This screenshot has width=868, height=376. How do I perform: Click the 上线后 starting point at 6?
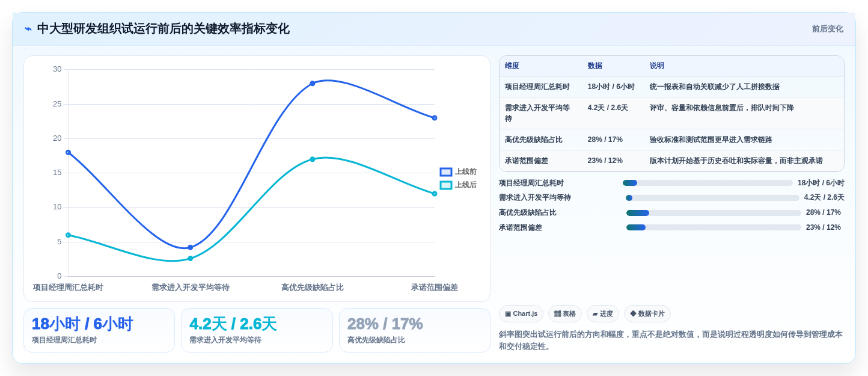click(68, 235)
